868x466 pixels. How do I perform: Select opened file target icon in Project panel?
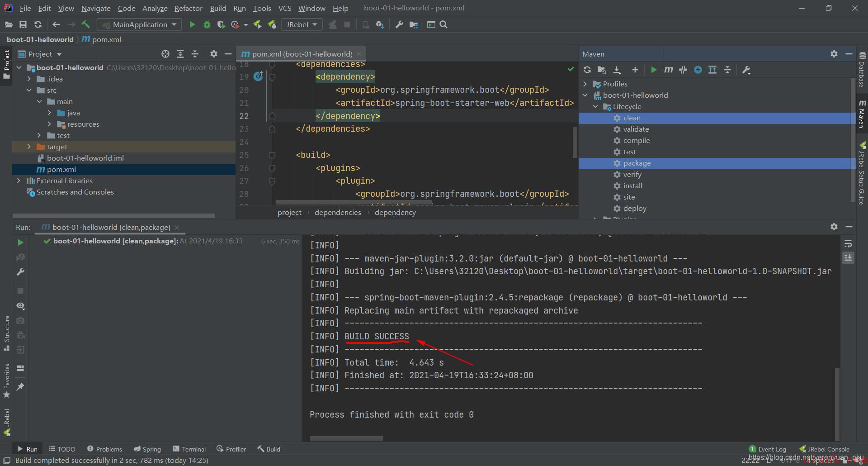click(x=165, y=54)
